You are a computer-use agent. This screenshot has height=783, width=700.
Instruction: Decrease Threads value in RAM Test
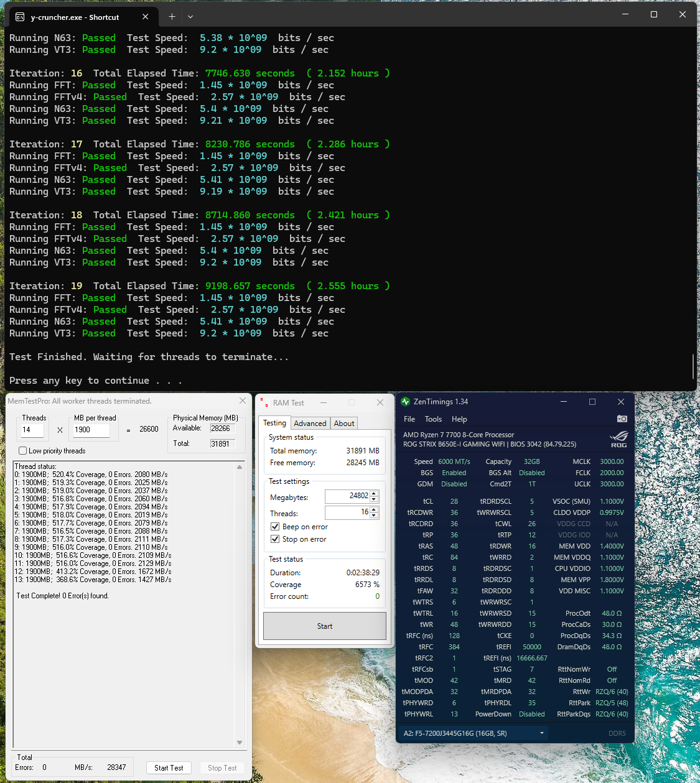(x=374, y=516)
